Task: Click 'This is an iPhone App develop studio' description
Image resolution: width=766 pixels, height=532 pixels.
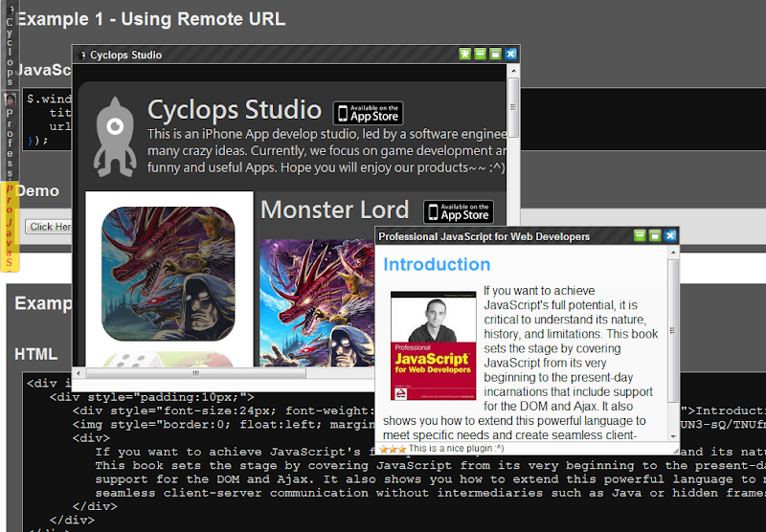Action: point(327,151)
